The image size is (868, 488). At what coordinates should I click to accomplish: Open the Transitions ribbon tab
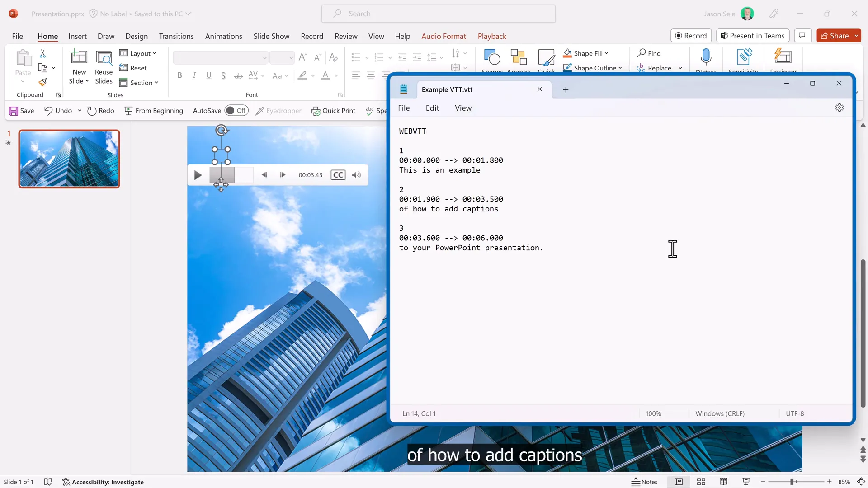(x=176, y=36)
